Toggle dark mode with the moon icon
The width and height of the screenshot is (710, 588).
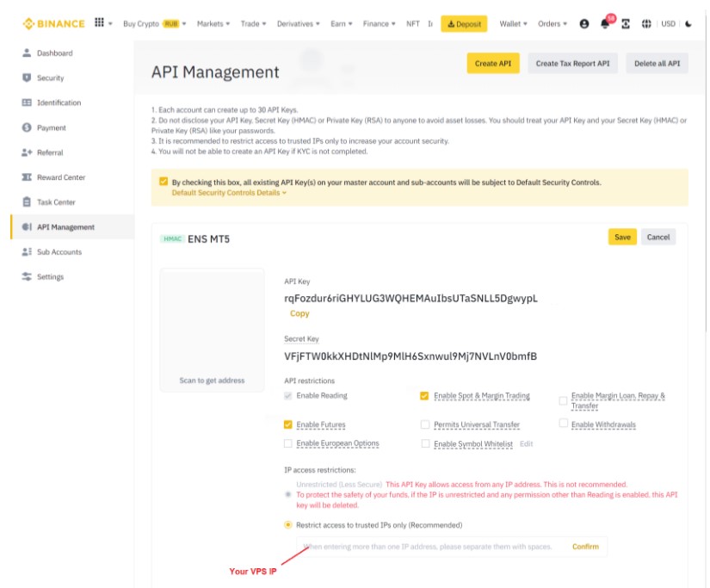click(688, 23)
